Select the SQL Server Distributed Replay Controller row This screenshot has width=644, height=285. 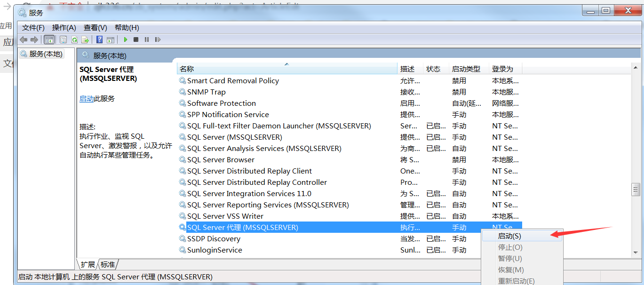coord(350,182)
